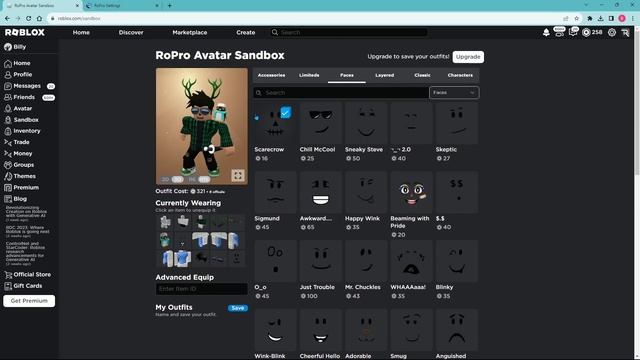Click the Robux balance icon showing 258
Image resolution: width=640 pixels, height=360 pixels.
586,32
